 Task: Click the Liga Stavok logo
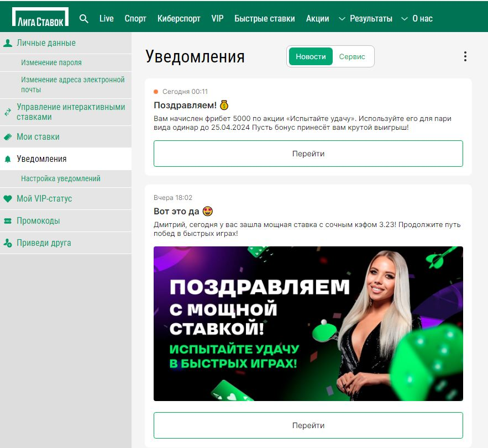click(40, 18)
